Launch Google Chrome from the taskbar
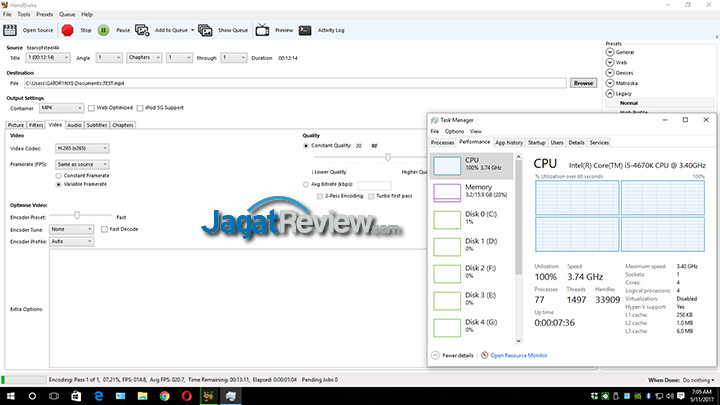Screen dimensions: 720x405 164,396
